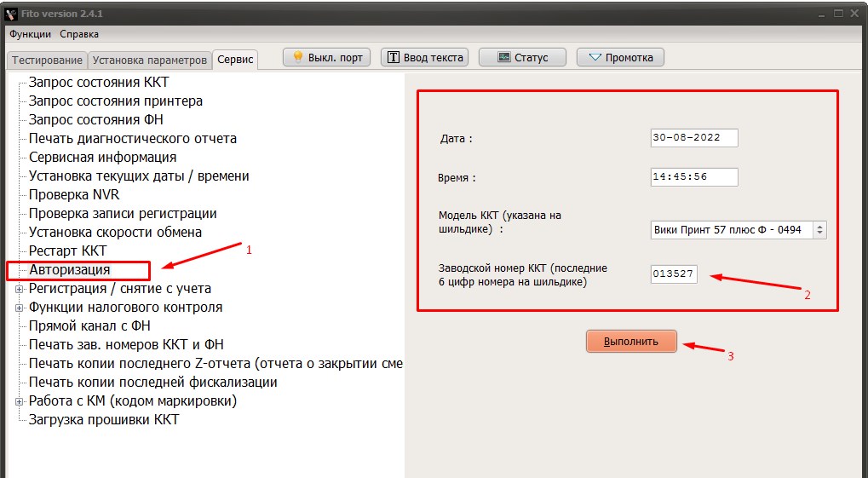The width and height of the screenshot is (868, 478).
Task: Expand Функции налогового контроля node
Action: 20,308
